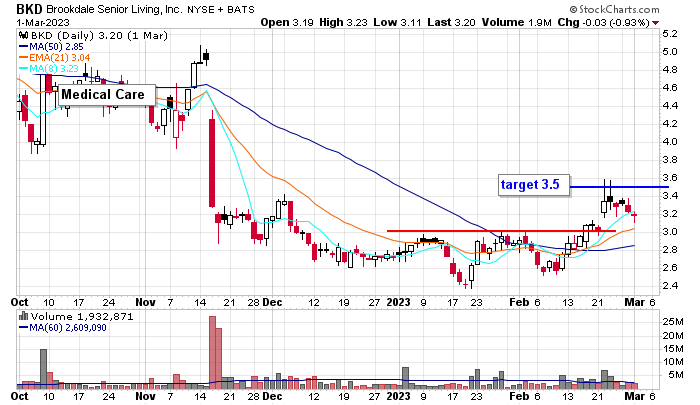Screen dimensions: 700x405
Task: Click the blue target line at 3.5
Action: (x=619, y=187)
